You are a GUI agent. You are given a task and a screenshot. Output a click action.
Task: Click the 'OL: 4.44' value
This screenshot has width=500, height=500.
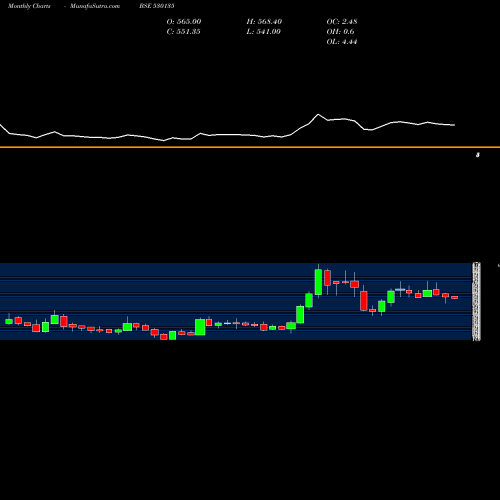[x=342, y=42]
